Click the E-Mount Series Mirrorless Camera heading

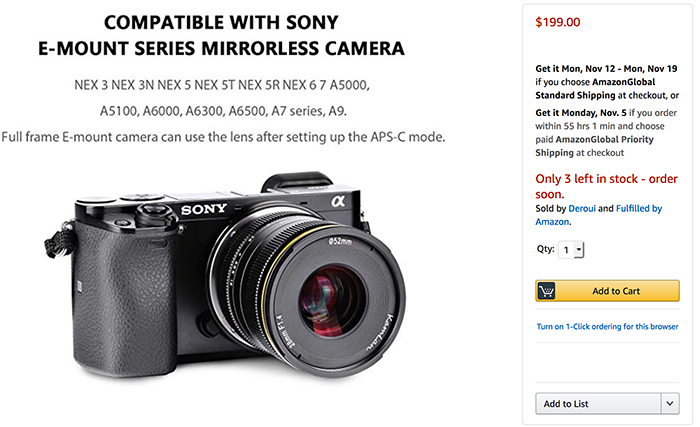point(221,48)
